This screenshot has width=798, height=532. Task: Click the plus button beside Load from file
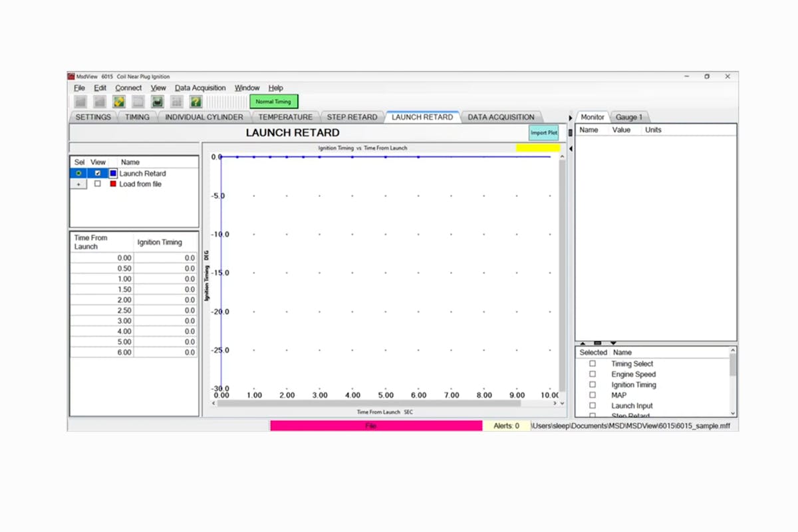[x=78, y=184]
